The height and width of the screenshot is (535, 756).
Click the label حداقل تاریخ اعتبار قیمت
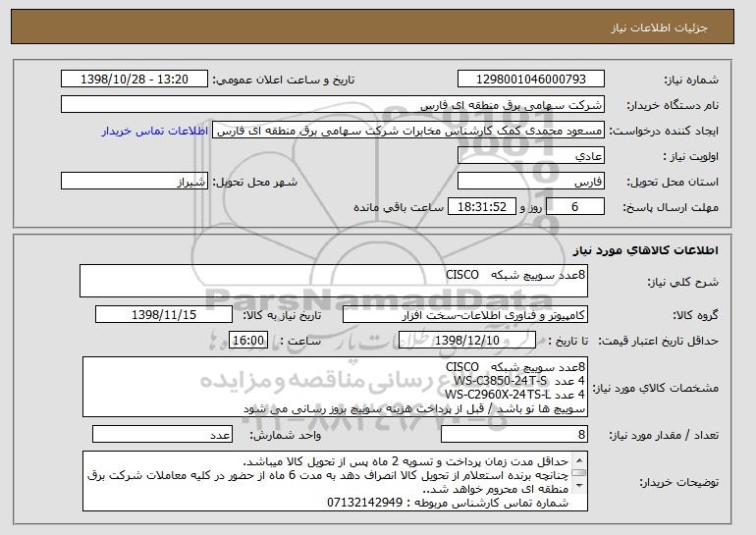tap(658, 341)
